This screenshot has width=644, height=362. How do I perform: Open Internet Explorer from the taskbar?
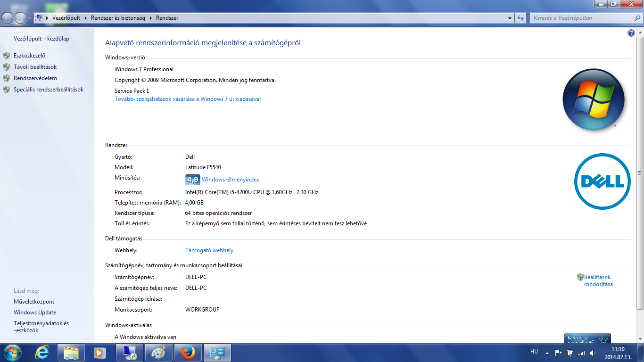(x=42, y=352)
